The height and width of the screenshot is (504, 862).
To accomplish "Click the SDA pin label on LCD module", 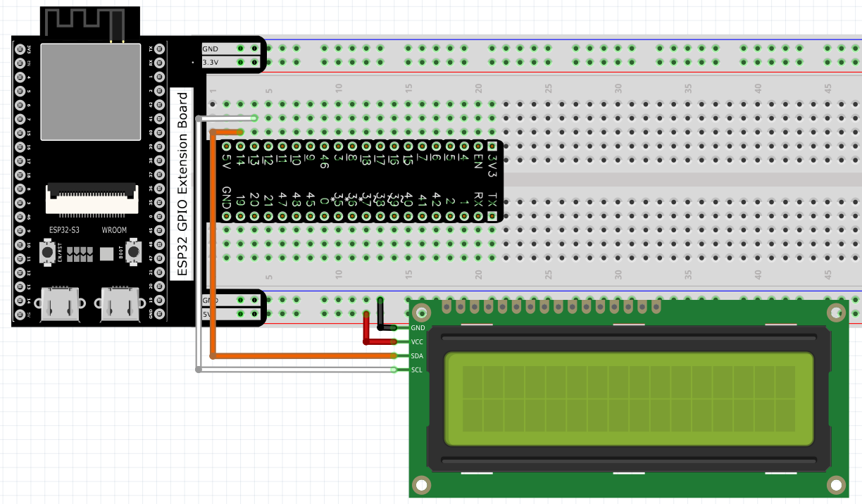I will pos(417,356).
